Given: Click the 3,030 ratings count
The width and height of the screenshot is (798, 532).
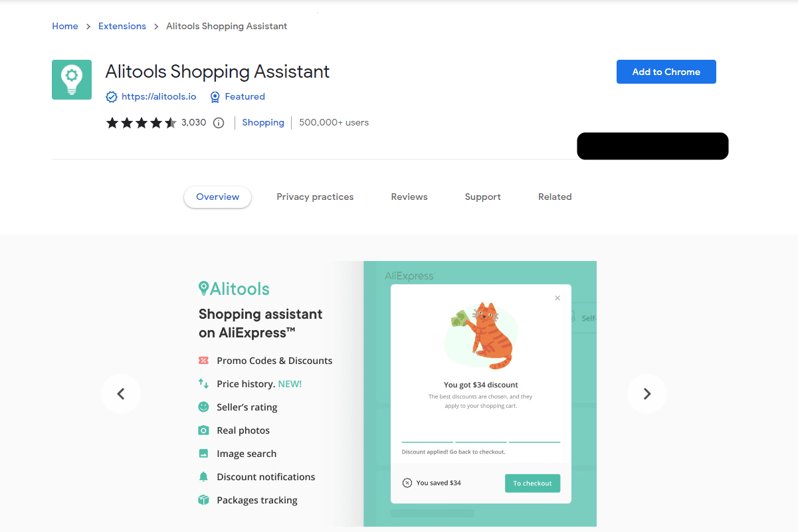Looking at the screenshot, I should [x=194, y=123].
